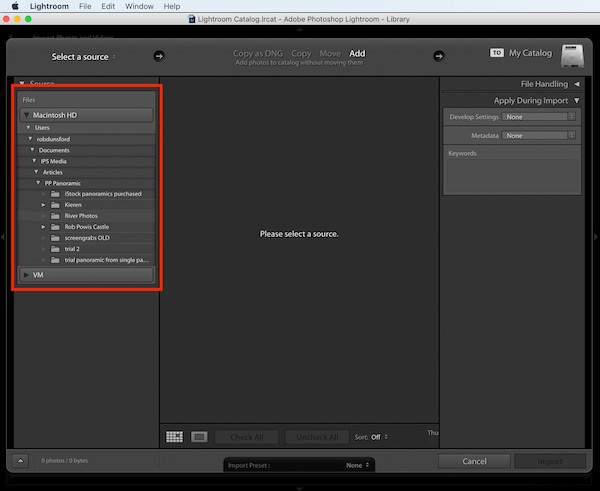Viewport: 600px width, 491px height.
Task: Open the Metadata preset dropdown
Action: coord(539,135)
